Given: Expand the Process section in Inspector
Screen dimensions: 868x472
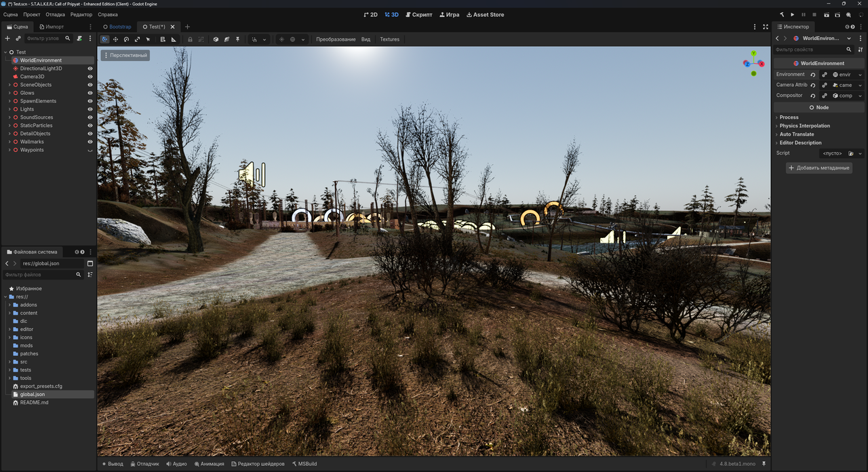Looking at the screenshot, I should 819,117.
